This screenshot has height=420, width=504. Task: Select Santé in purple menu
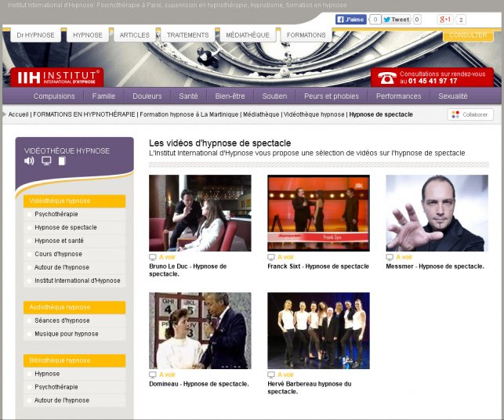[x=188, y=96]
